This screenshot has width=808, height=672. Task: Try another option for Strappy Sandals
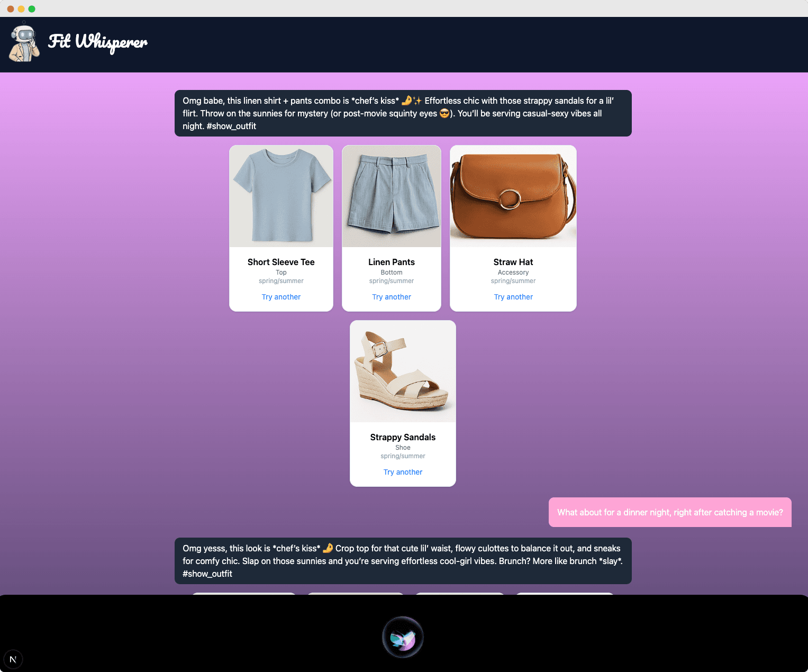click(403, 472)
